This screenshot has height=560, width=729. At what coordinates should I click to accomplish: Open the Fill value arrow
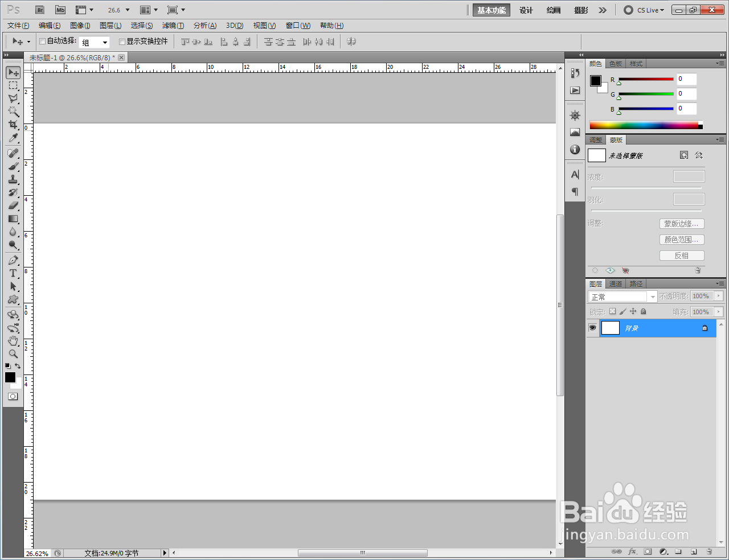click(719, 312)
